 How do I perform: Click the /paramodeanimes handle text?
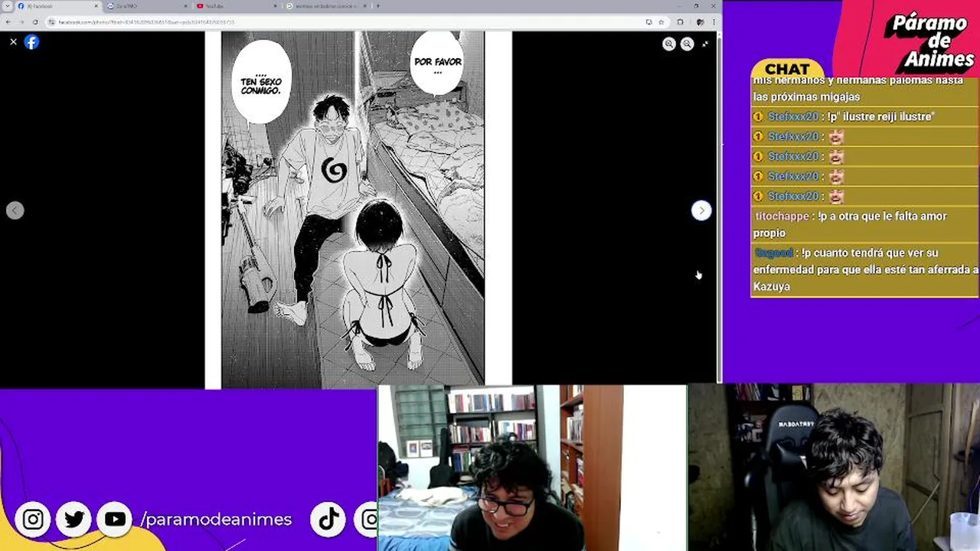click(216, 520)
